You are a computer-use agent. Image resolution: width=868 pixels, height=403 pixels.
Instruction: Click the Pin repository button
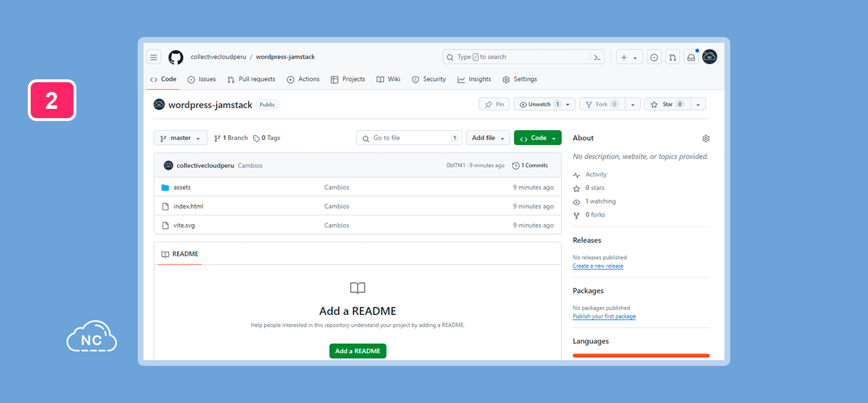pyautogui.click(x=494, y=104)
